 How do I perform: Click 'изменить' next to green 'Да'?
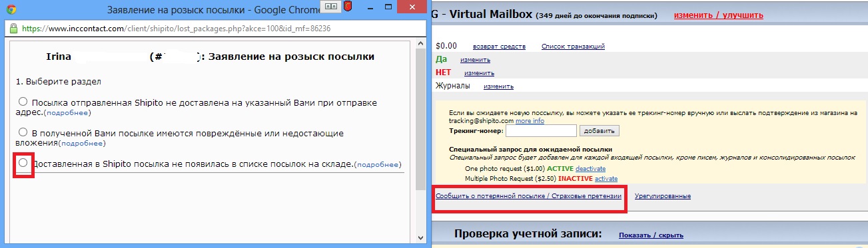[x=475, y=60]
